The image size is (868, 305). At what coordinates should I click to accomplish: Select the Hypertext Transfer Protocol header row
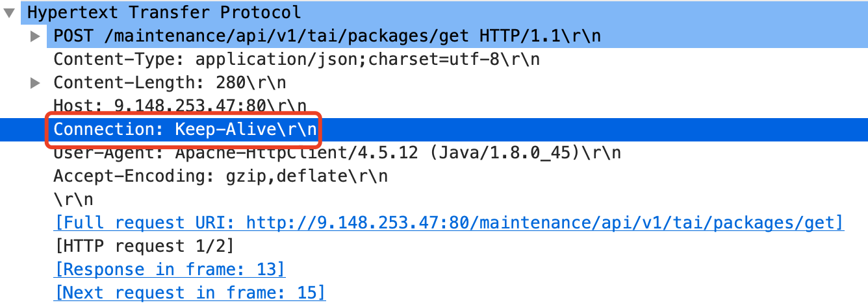[x=434, y=12]
